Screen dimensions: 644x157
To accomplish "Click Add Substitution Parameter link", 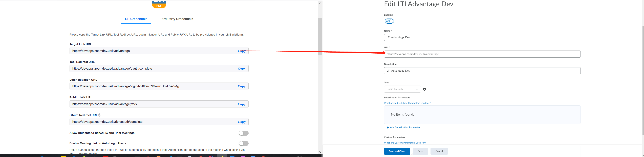I will click(x=405, y=127).
